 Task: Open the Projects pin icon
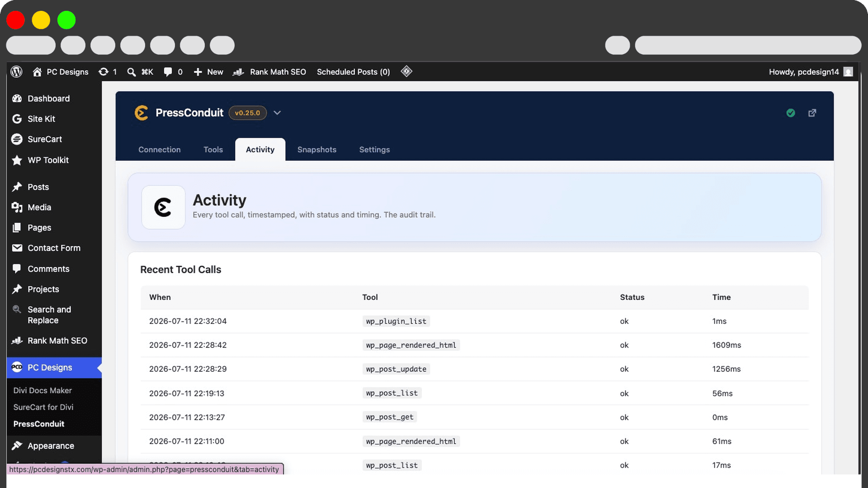[17, 289]
